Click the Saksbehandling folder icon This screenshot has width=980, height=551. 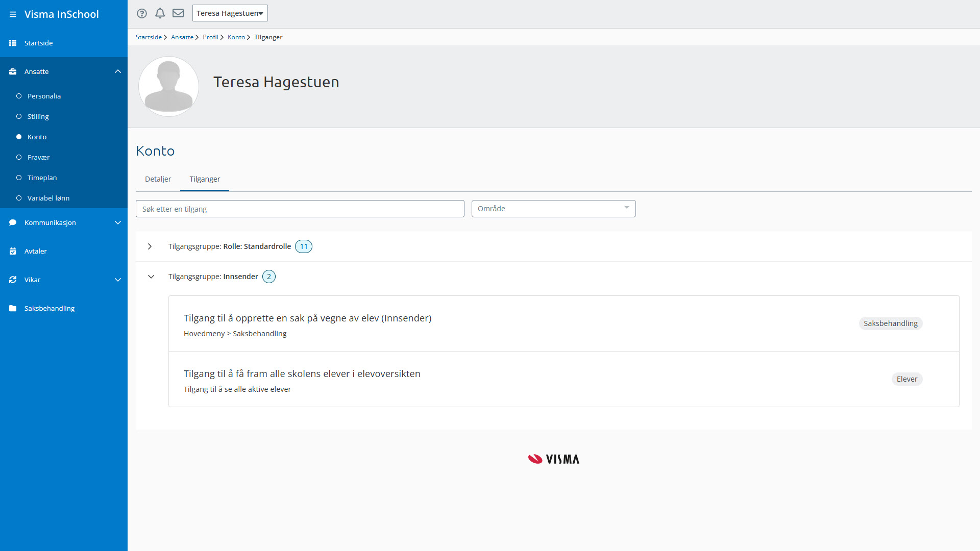tap(13, 308)
